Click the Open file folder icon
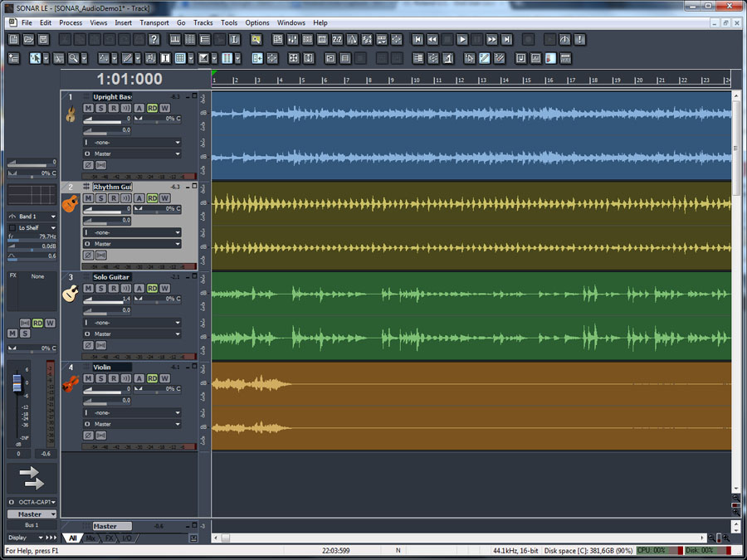The height and width of the screenshot is (560, 747). tap(28, 39)
